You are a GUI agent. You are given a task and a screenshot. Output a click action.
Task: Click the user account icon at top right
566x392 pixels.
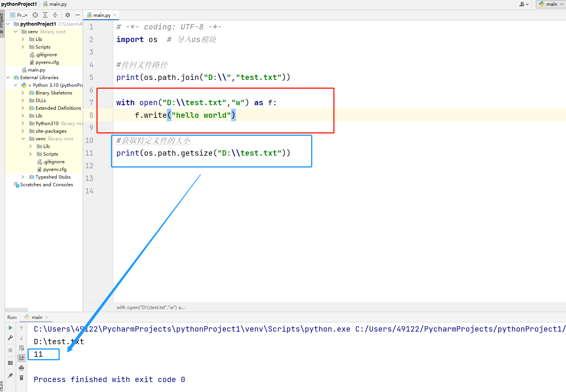pyautogui.click(x=524, y=4)
